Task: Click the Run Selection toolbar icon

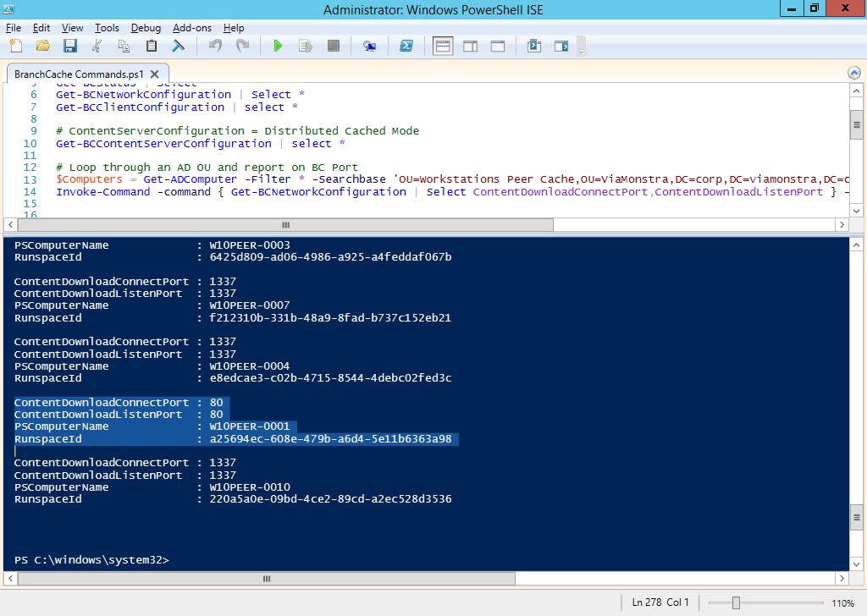Action: click(306, 46)
